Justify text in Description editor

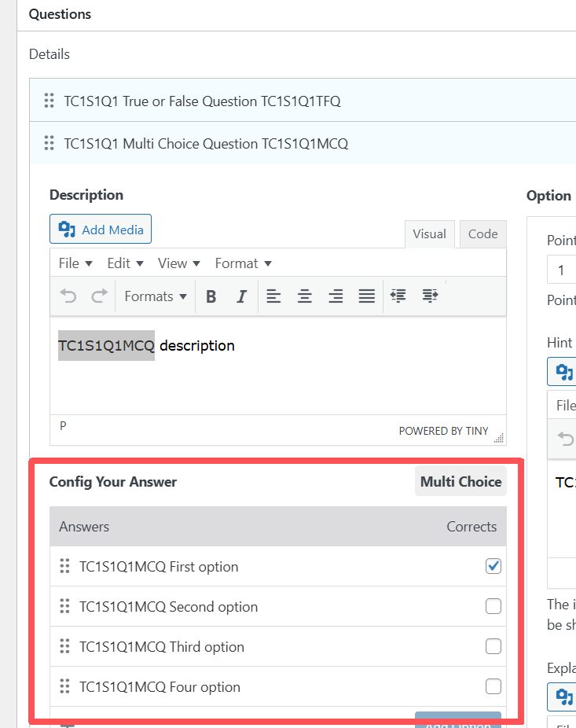pos(366,296)
